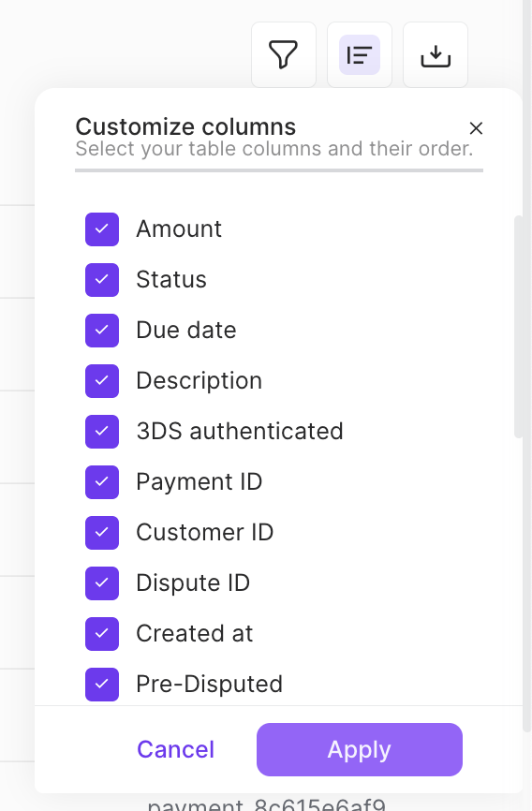Close the Customize columns panel

[x=476, y=128]
